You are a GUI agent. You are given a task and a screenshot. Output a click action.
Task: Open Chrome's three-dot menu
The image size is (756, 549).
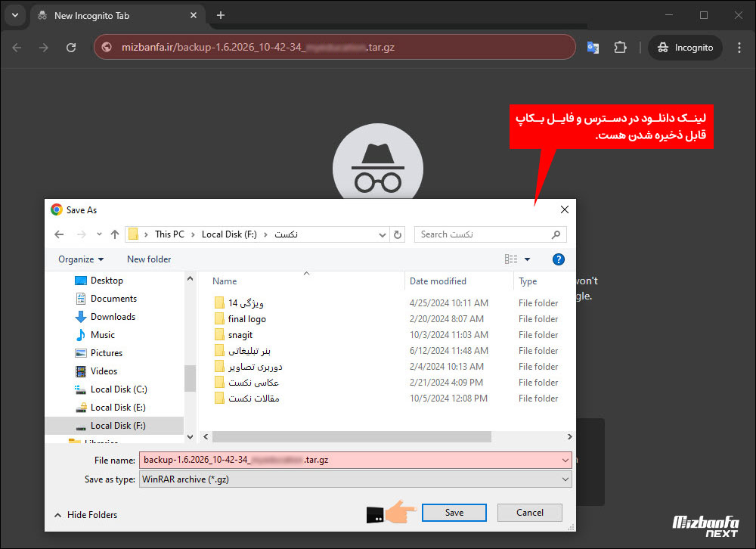739,47
